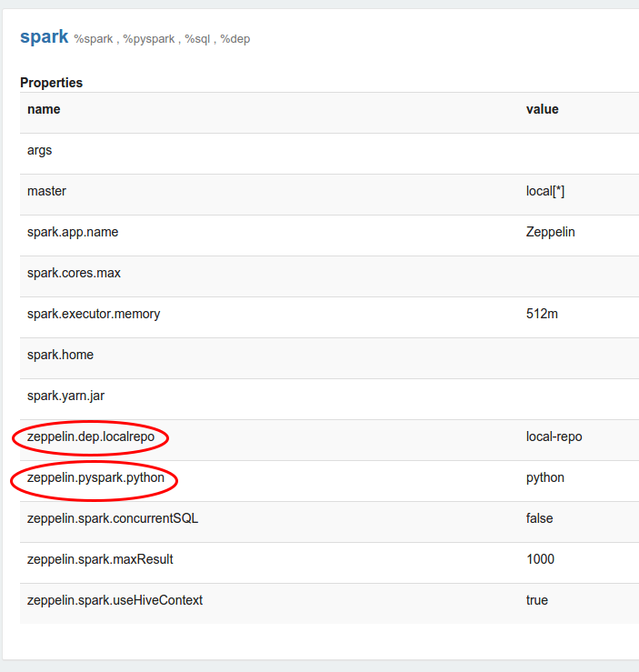
Task: Click the Zeppelin app name value
Action: click(x=550, y=232)
